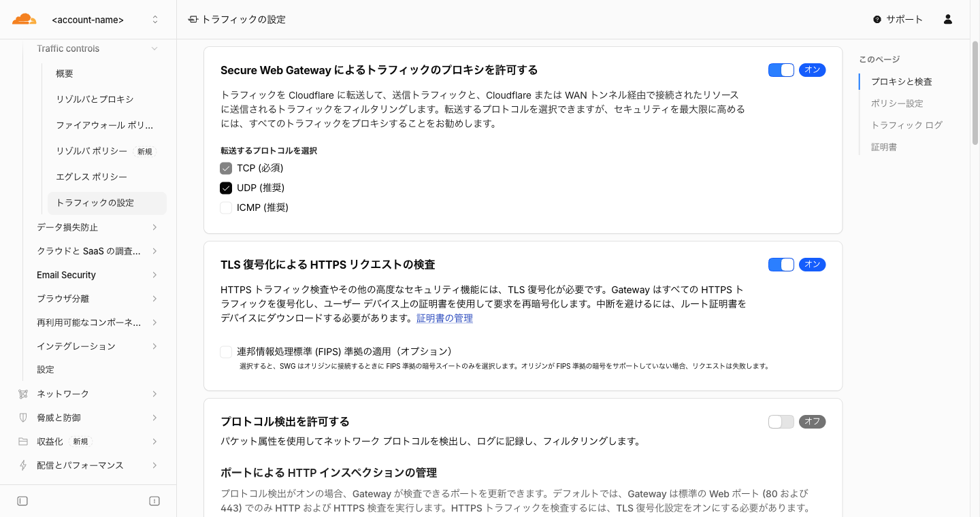The width and height of the screenshot is (980, 517).
Task: Select トラフィックの設定 in the sidebar
Action: pyautogui.click(x=107, y=203)
